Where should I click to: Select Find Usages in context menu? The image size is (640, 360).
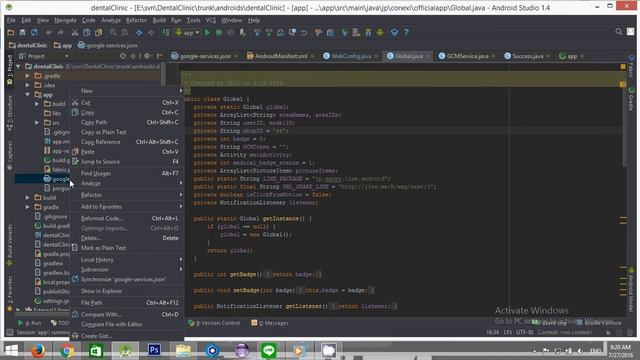coord(127,173)
